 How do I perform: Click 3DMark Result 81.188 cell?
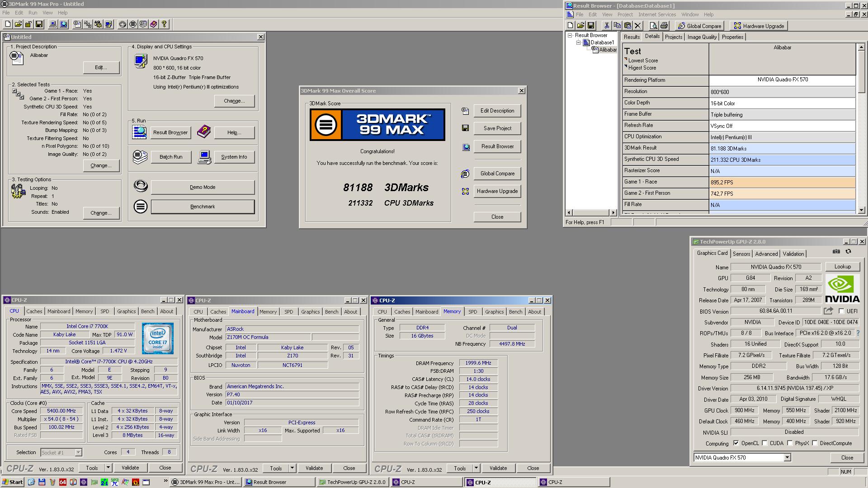[782, 148]
